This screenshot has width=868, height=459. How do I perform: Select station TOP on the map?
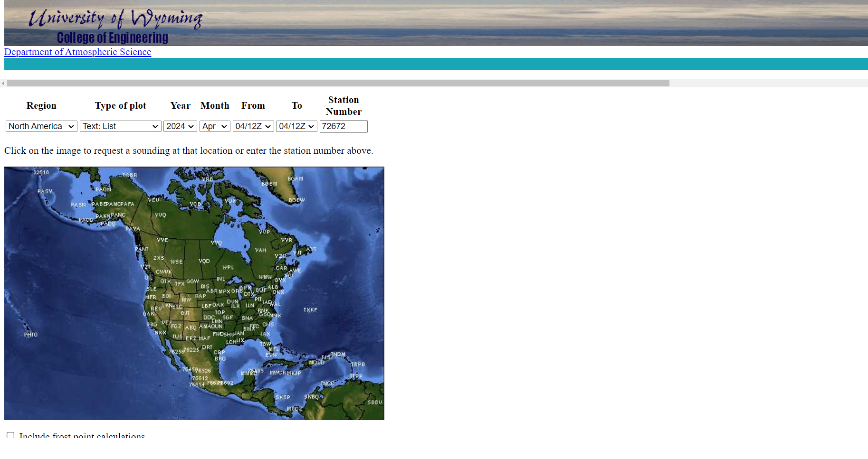click(219, 313)
